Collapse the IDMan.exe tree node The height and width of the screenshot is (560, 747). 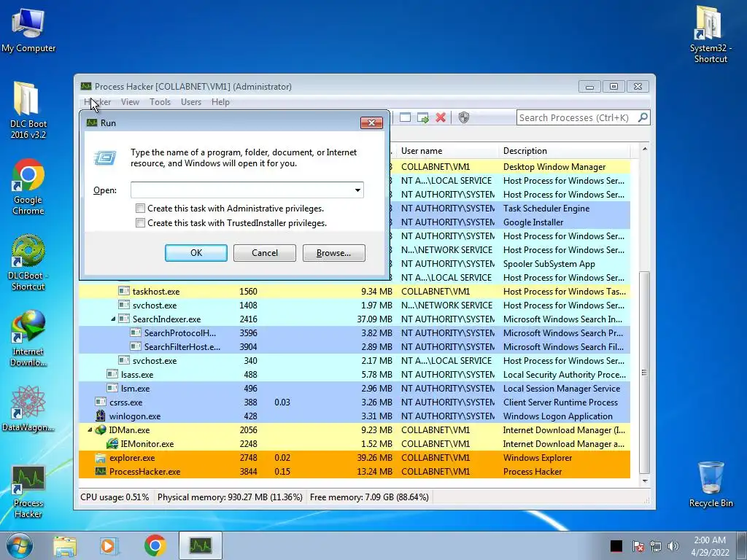[x=90, y=430]
